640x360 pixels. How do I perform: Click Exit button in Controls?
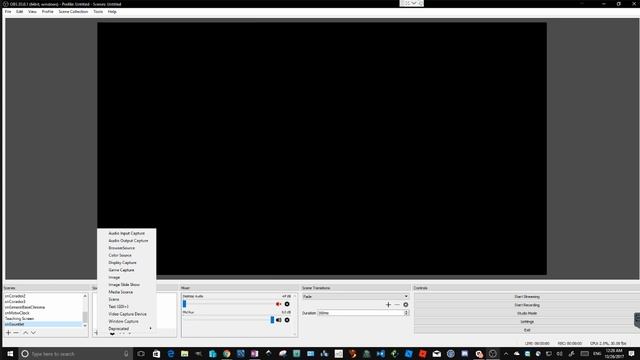click(x=527, y=330)
